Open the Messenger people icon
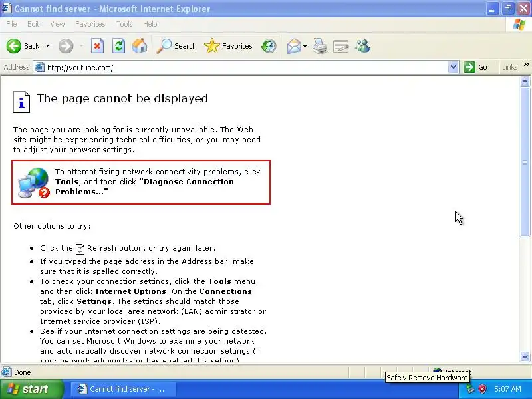This screenshot has width=532, height=399. pos(362,46)
